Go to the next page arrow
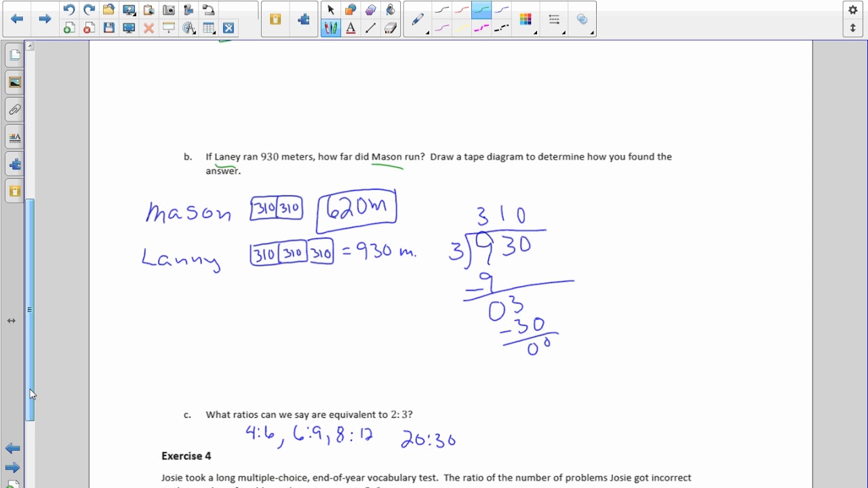868x488 pixels. pos(45,19)
